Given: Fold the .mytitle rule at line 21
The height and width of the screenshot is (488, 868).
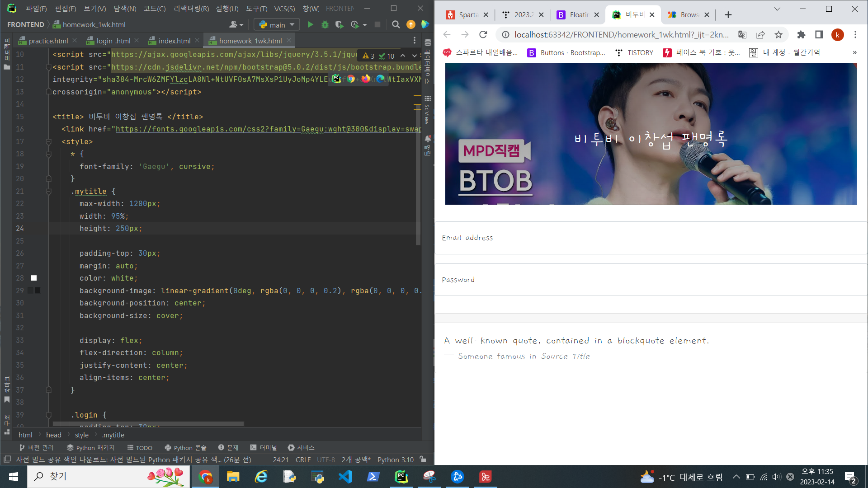Looking at the screenshot, I should pos(49,192).
